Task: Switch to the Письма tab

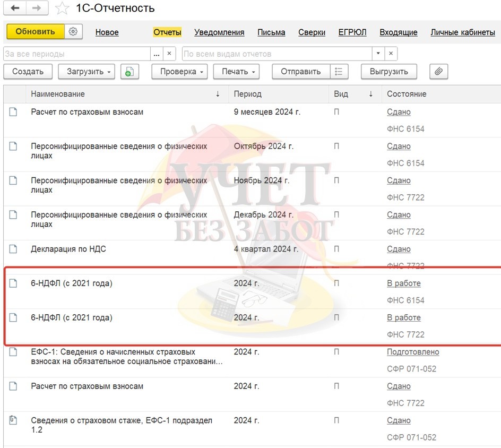Action: pyautogui.click(x=271, y=32)
